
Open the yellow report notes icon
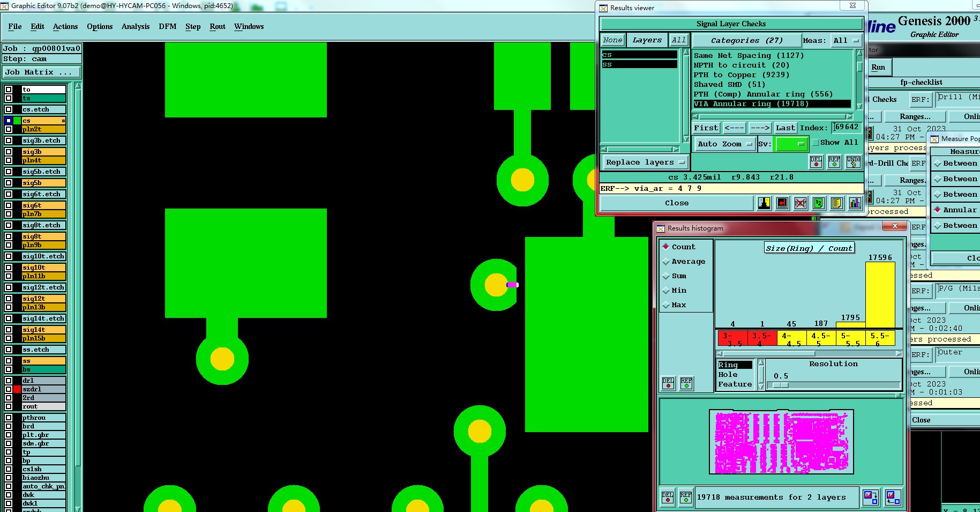(836, 203)
